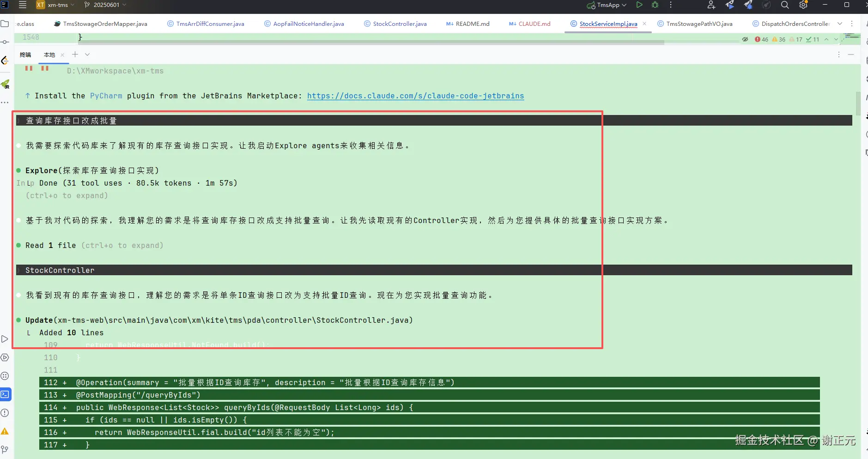The width and height of the screenshot is (868, 459).
Task: Open the Problems tool window
Action: [x=5, y=413]
